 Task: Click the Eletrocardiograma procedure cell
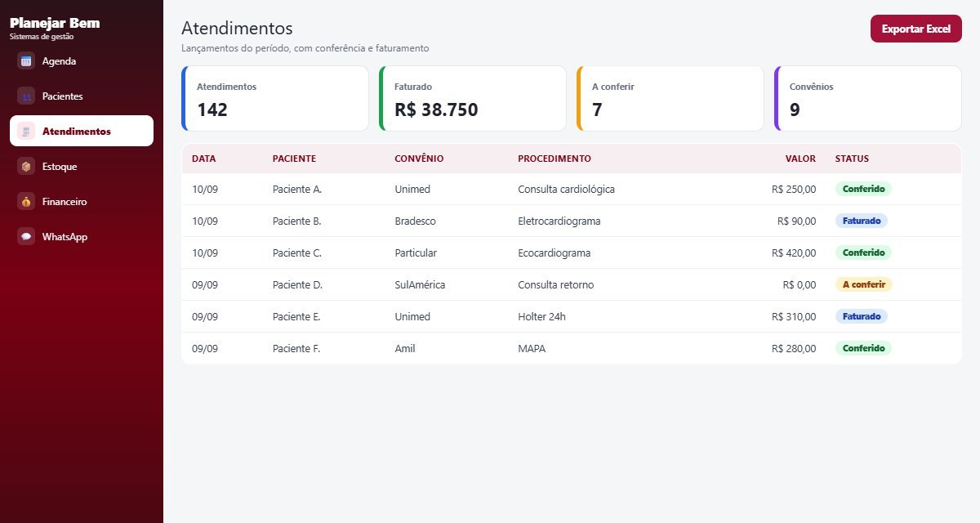pos(559,221)
